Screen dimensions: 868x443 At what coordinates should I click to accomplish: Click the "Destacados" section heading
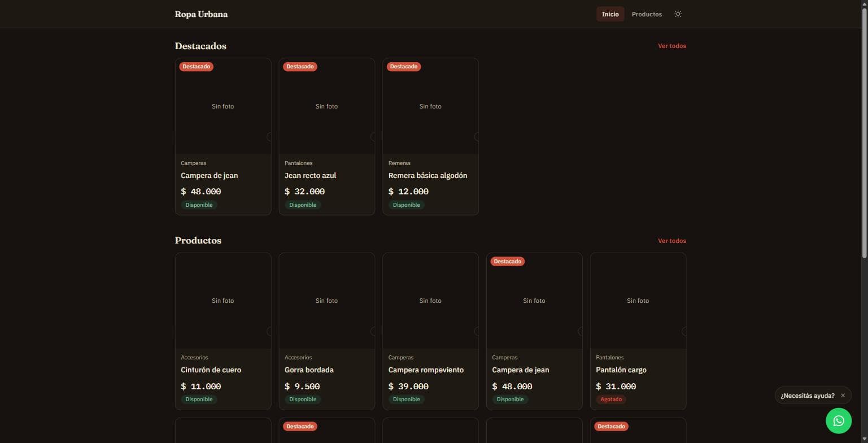pyautogui.click(x=200, y=46)
